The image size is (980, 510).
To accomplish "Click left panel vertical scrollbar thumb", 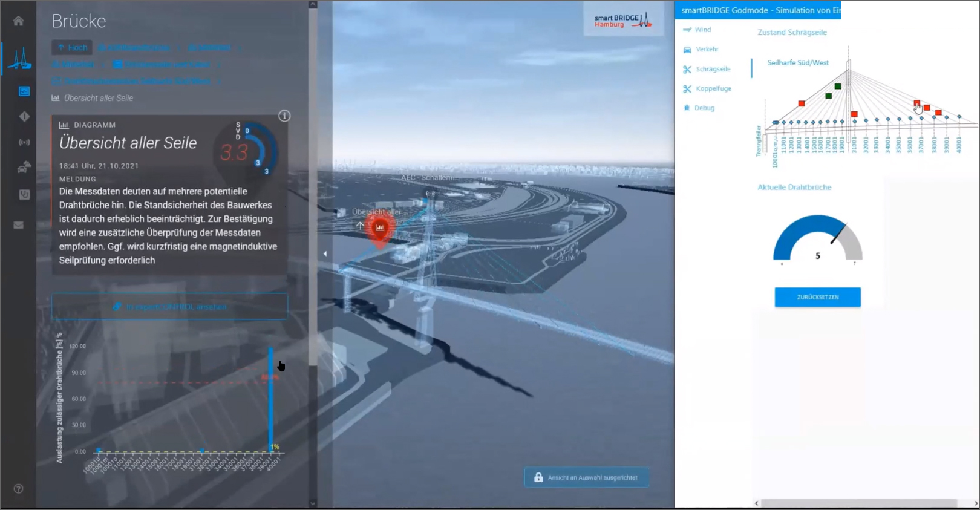I will [x=313, y=187].
